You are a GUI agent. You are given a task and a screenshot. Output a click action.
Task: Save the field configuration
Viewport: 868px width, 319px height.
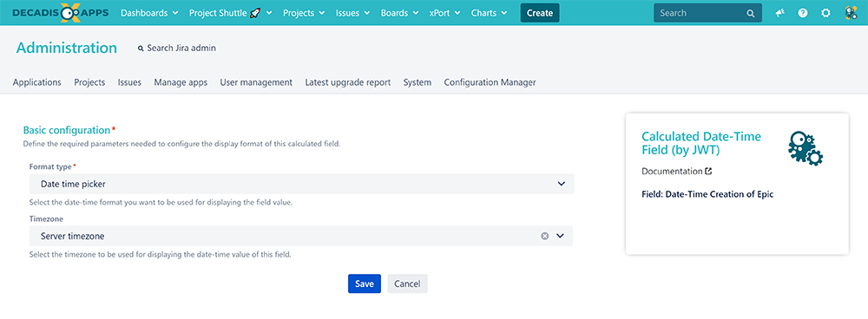click(365, 283)
